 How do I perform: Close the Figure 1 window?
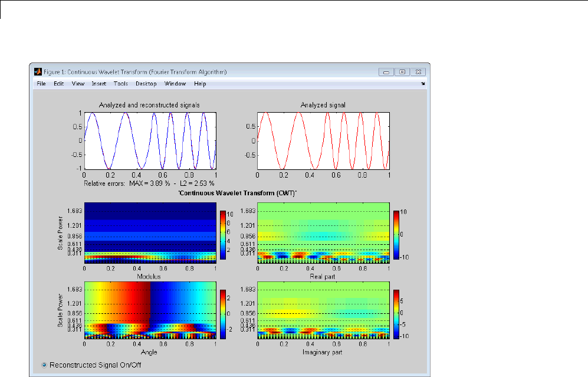418,72
